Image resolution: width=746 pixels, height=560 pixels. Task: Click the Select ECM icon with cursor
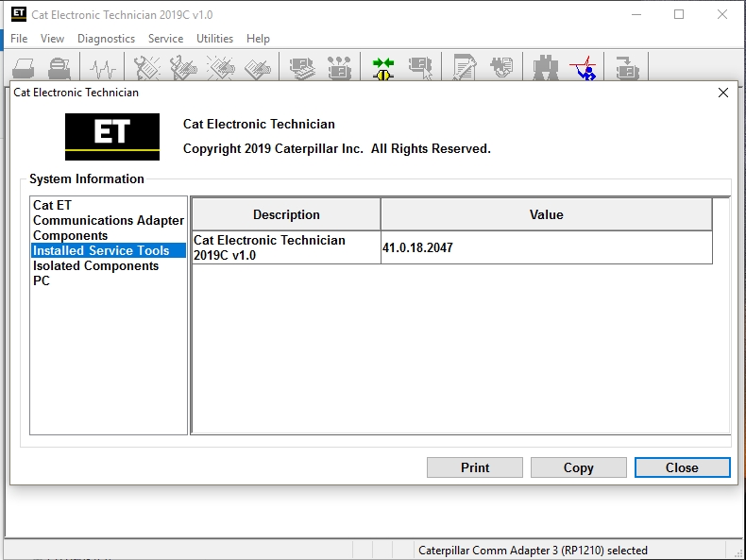420,68
